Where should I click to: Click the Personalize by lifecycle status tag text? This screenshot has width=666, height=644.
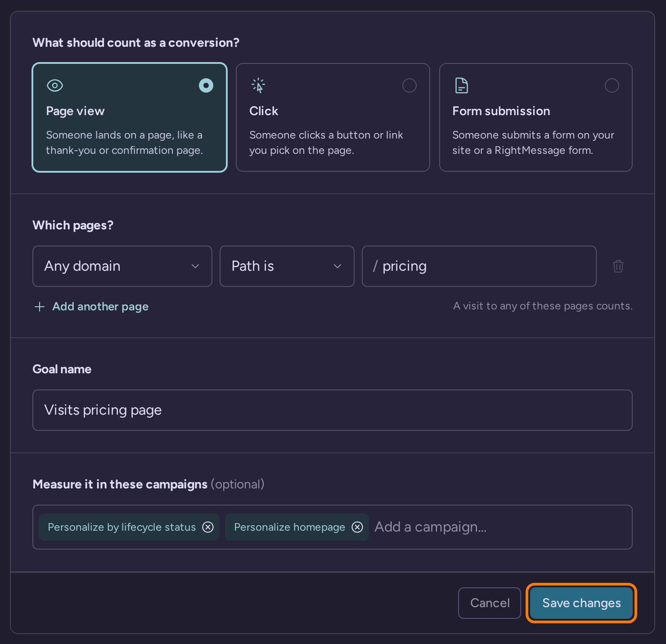pyautogui.click(x=122, y=527)
